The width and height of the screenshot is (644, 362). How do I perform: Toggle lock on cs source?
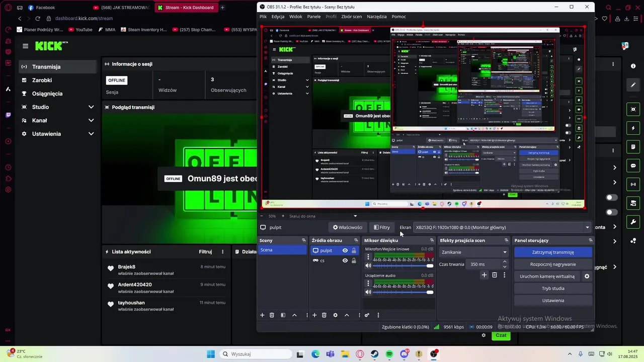coord(354,260)
